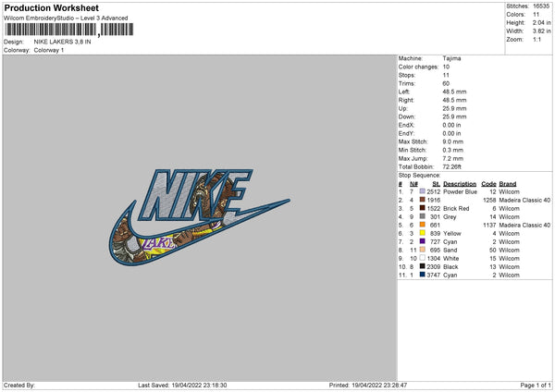This screenshot has height=392, width=555.
Task: Click the Grey 301 color swatch
Action: (423, 216)
